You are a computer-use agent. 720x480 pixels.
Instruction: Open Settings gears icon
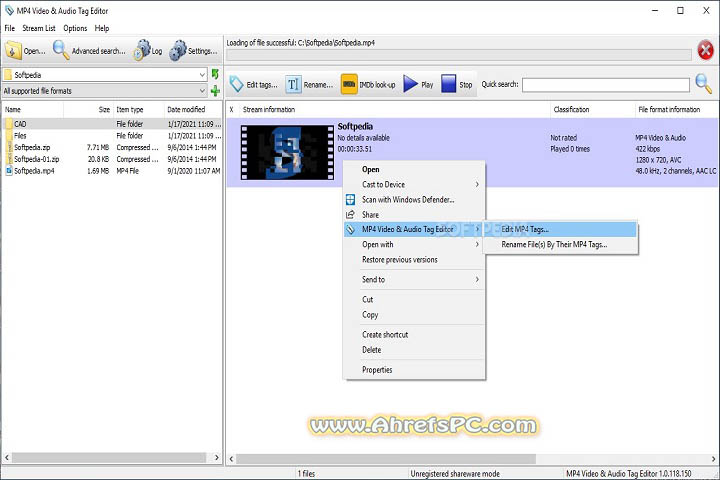[178, 51]
